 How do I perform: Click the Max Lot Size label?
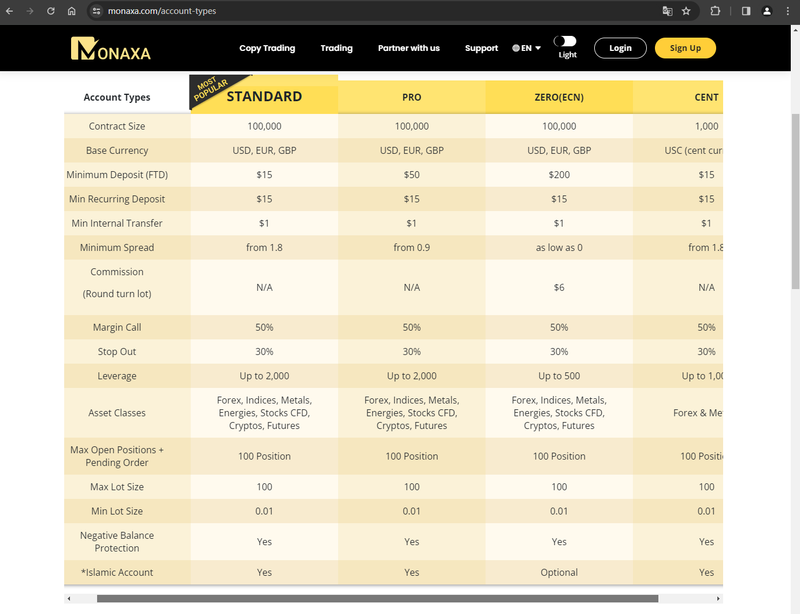click(x=117, y=487)
